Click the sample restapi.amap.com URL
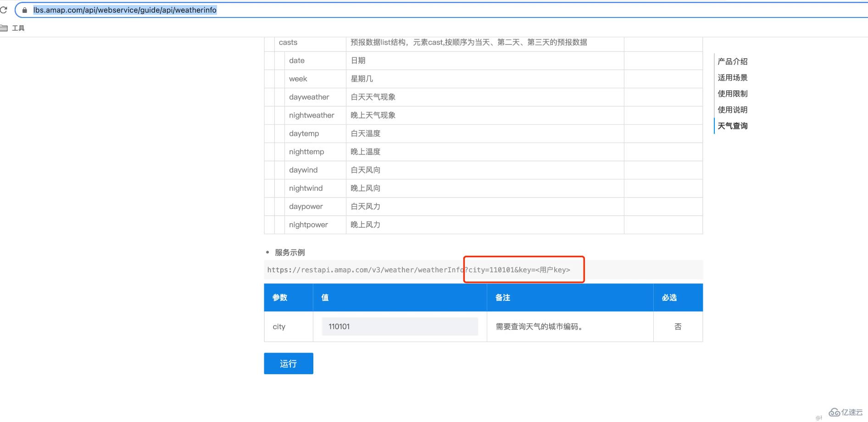The width and height of the screenshot is (868, 422). 419,270
